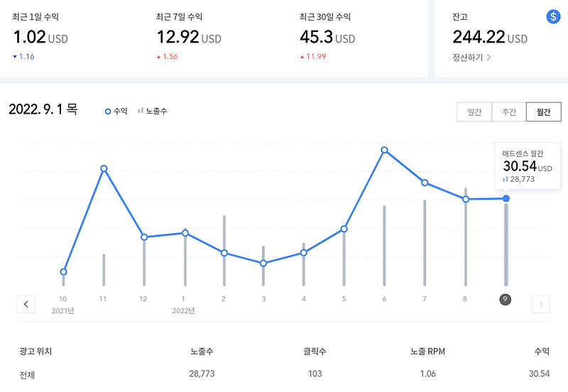
Task: Click the up-arrow 1.56 change indicator
Action: 167,57
